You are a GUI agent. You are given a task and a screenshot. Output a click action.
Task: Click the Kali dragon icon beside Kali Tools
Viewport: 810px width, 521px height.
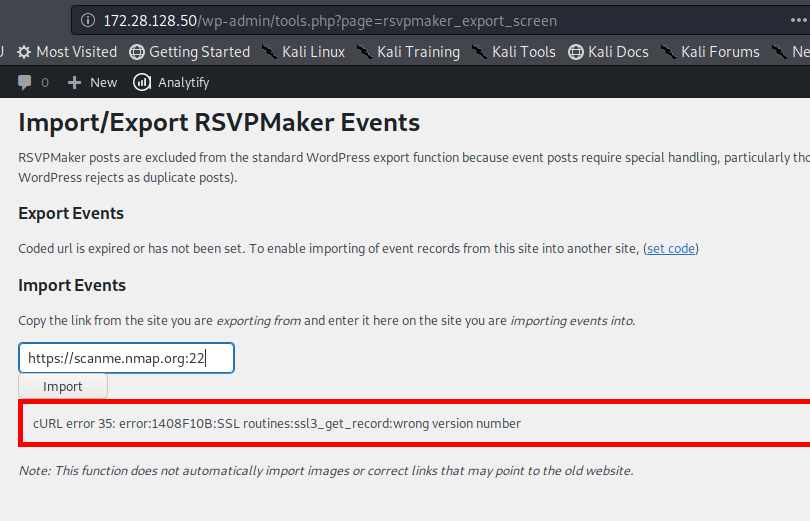(479, 52)
